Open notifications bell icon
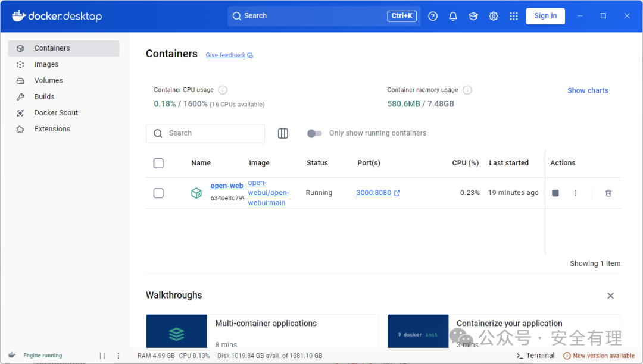This screenshot has height=364, width=643. coord(452,16)
